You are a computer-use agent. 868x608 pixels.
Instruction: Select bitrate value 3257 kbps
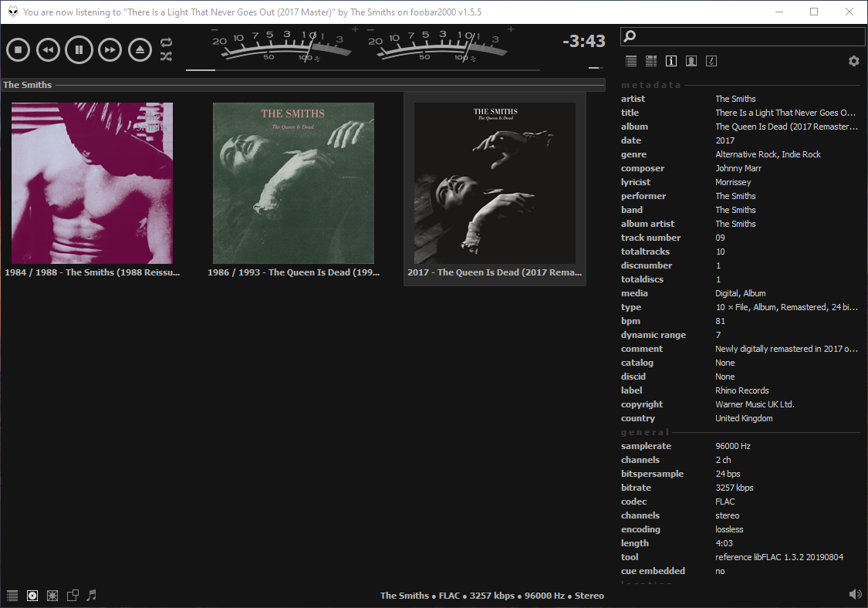coord(734,488)
